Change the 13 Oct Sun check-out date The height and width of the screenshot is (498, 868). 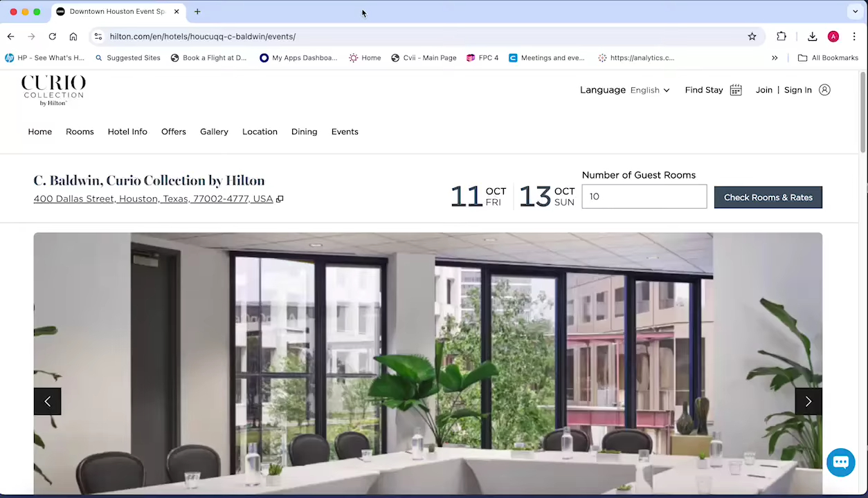[x=547, y=196]
